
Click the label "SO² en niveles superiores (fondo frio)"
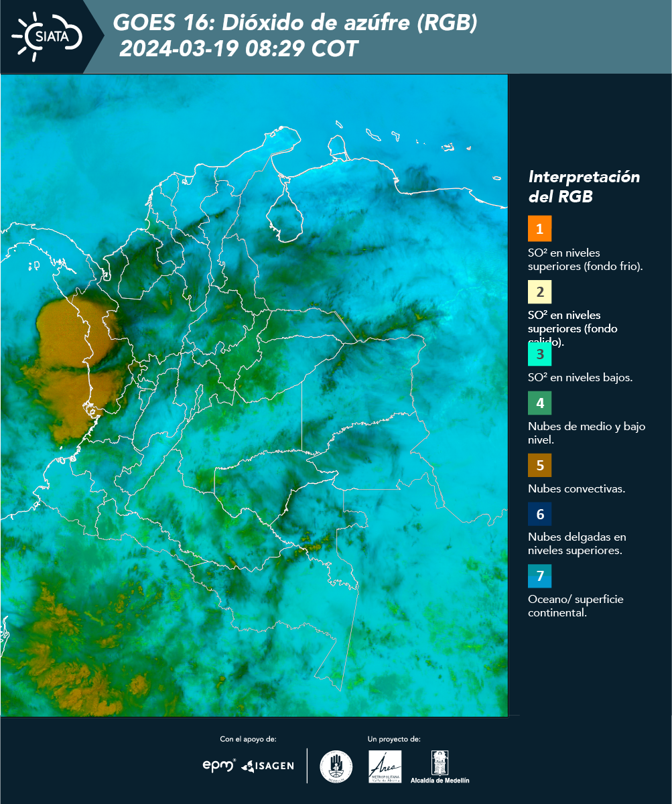(586, 259)
